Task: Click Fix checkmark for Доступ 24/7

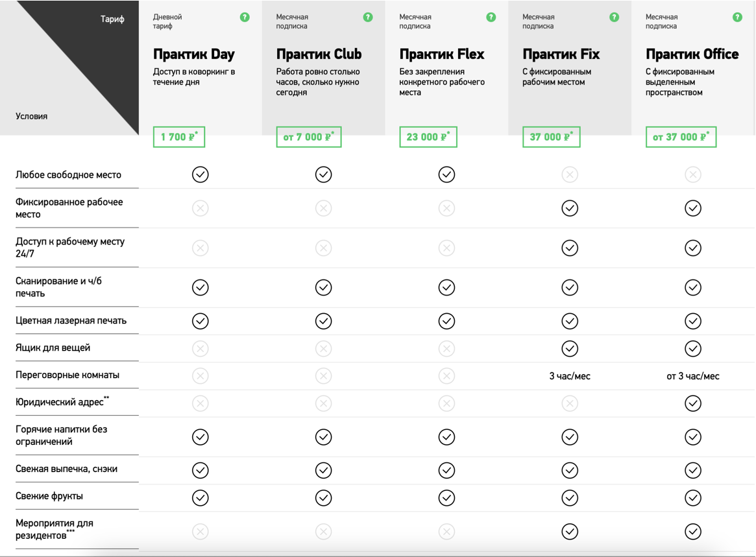Action: (x=570, y=248)
